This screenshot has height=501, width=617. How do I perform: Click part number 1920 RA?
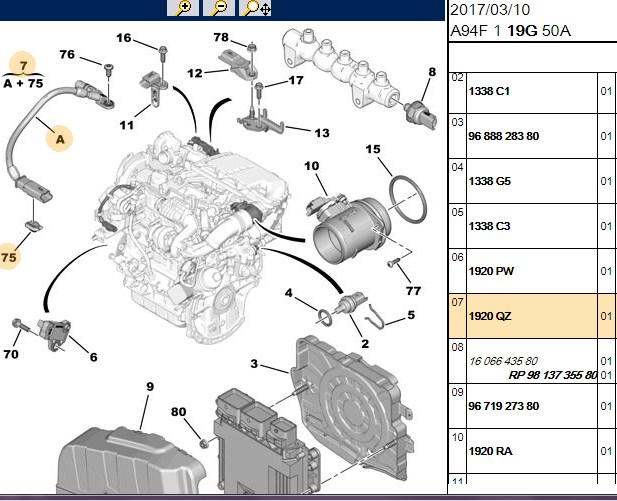click(490, 451)
